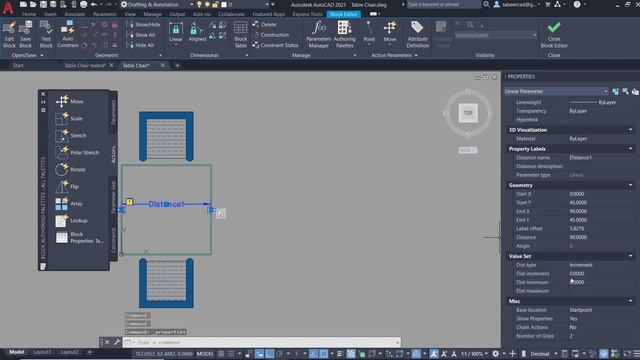Screen dimensions: 640x360
Task: Click Hide All geometric constraints
Action: 140,45
